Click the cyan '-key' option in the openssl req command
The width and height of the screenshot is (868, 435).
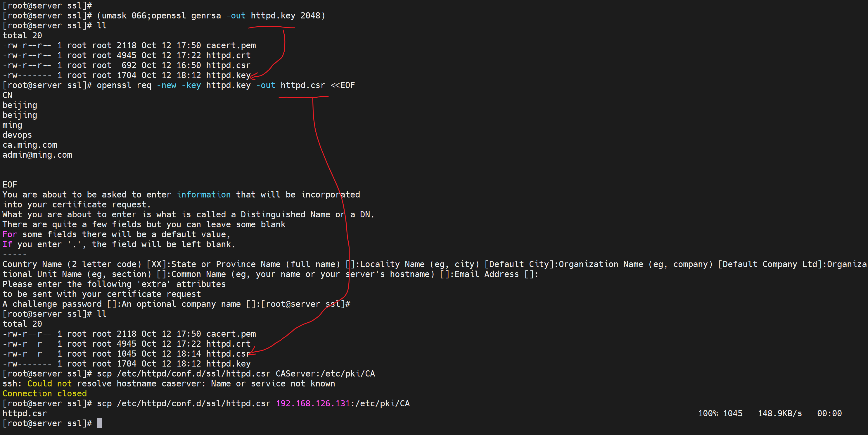pos(191,85)
